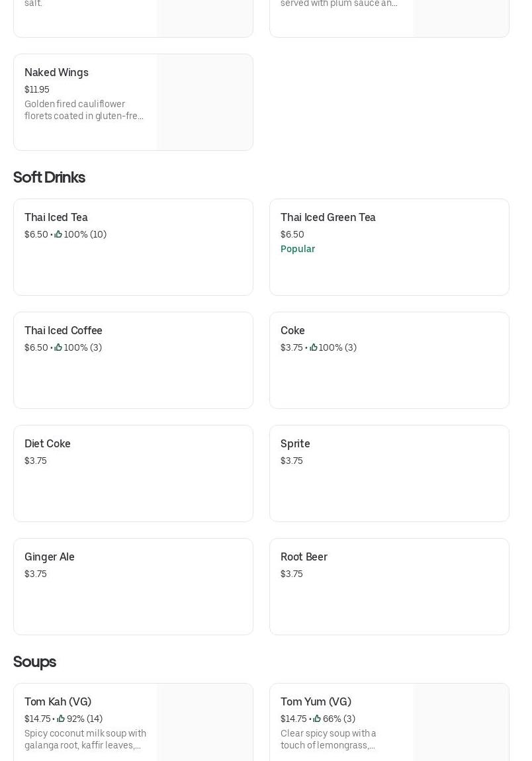This screenshot has width=532, height=761.
Task: Open the Tom Kah (VG) image thumbnail
Action: pyautogui.click(x=204, y=723)
